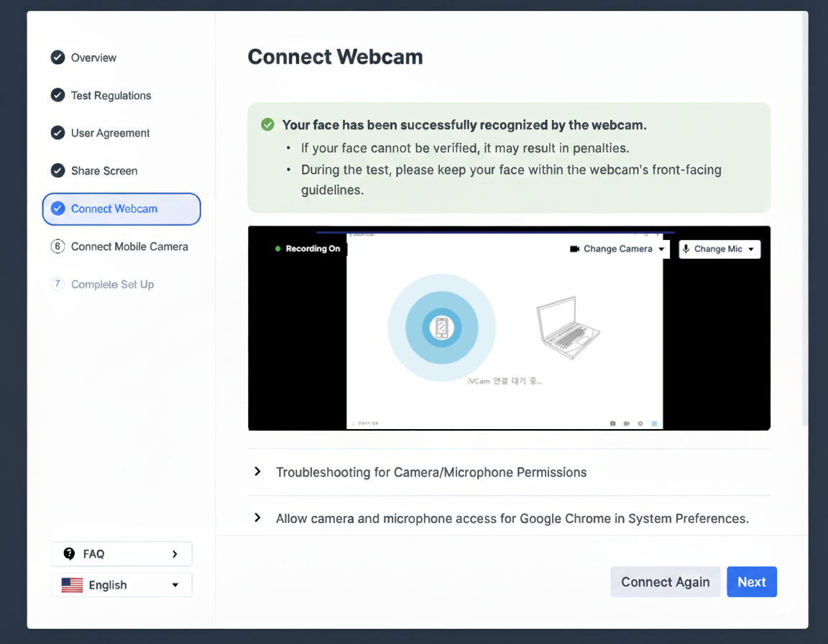Select the Connect Webcam step
Screen dimensions: 828x644
[121, 209]
